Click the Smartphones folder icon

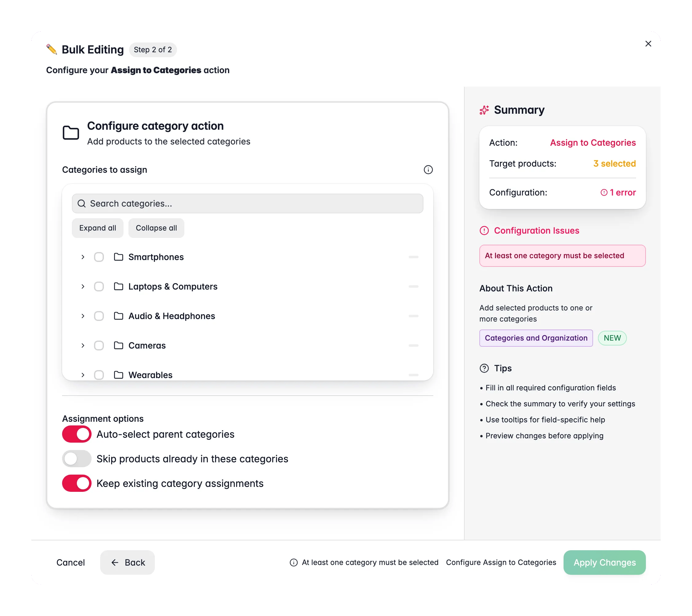tap(119, 257)
